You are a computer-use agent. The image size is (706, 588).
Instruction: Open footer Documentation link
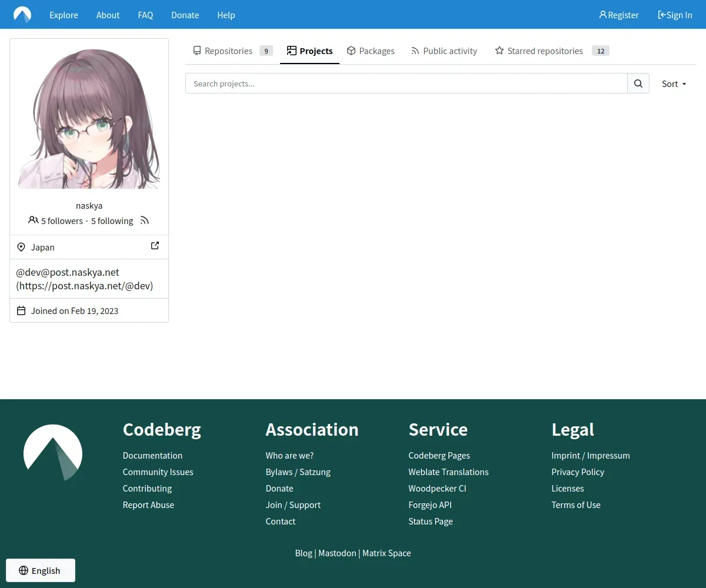(x=152, y=455)
